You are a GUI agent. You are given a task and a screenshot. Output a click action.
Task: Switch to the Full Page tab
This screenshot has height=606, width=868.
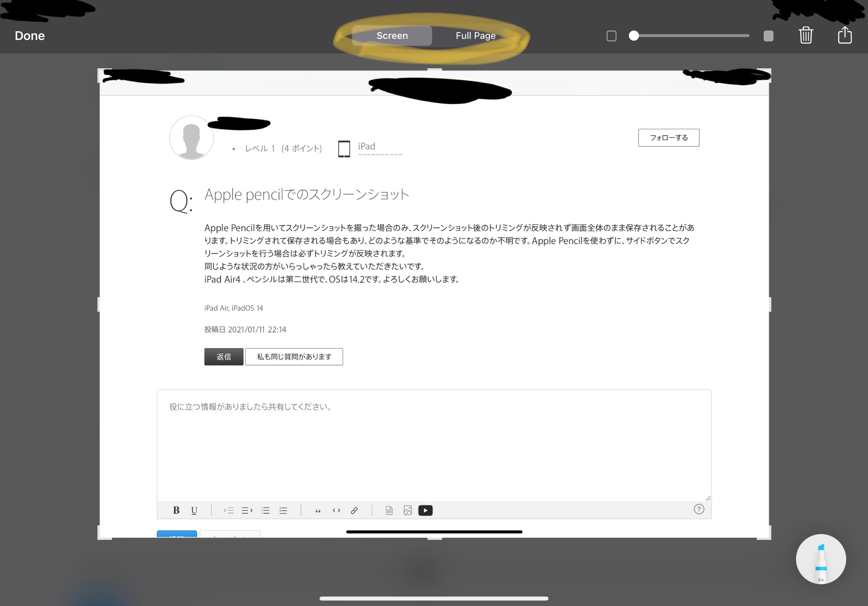click(475, 36)
